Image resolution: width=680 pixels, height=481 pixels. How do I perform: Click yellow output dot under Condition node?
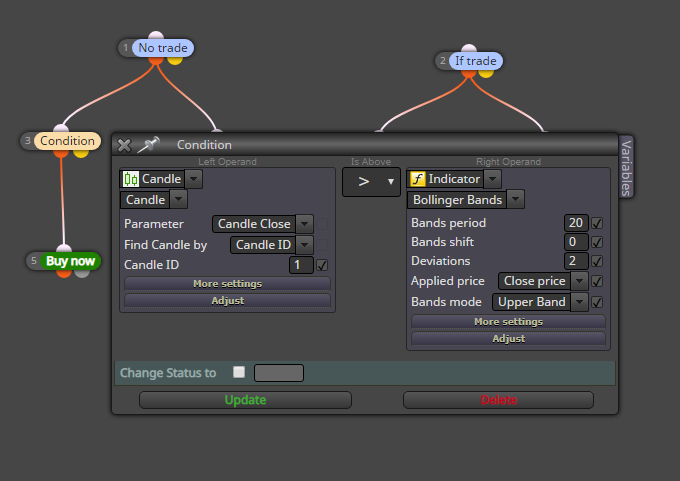coord(81,153)
